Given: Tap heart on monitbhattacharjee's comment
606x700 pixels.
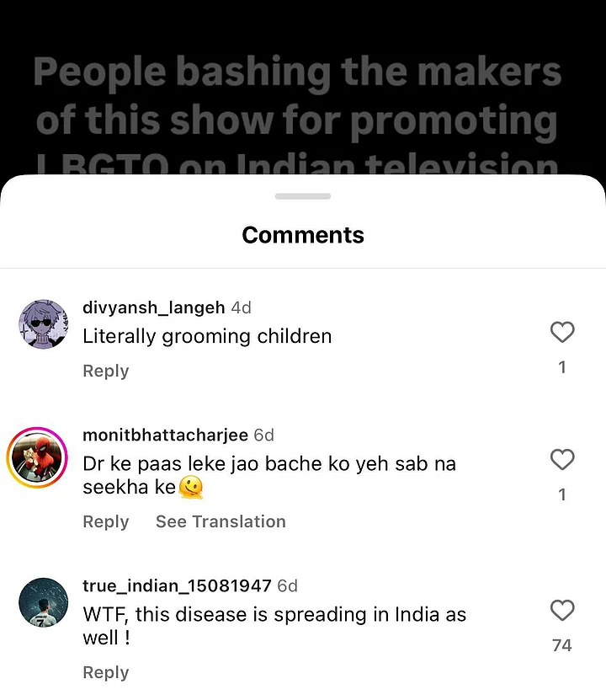Looking at the screenshot, I should click(x=562, y=459).
